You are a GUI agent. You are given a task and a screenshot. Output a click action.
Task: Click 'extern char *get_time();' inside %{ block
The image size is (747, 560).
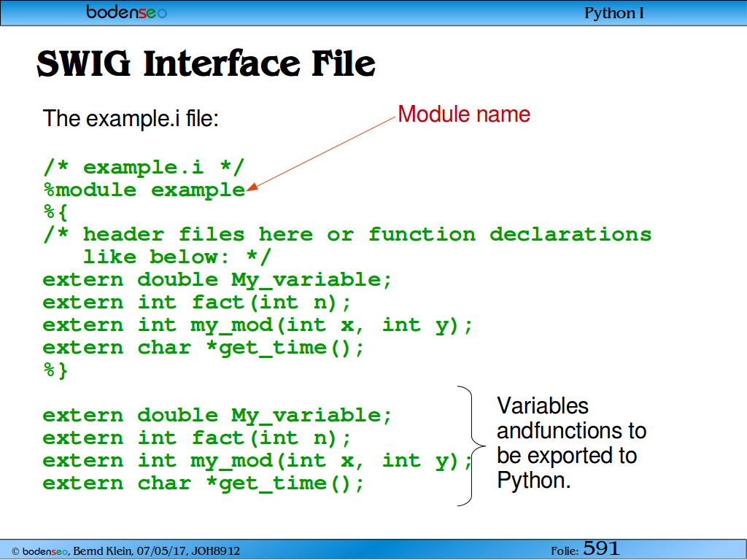tap(204, 348)
